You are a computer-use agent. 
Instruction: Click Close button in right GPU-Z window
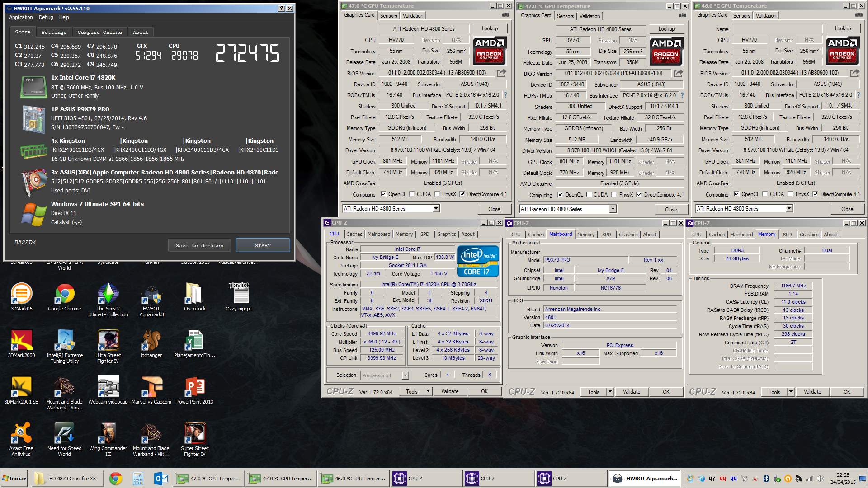[847, 209]
